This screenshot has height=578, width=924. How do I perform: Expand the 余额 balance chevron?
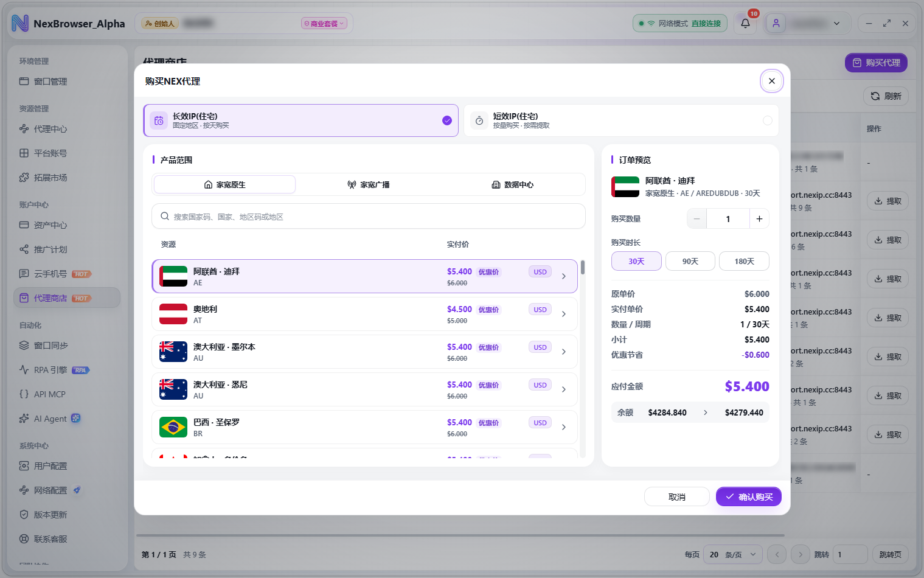point(706,413)
